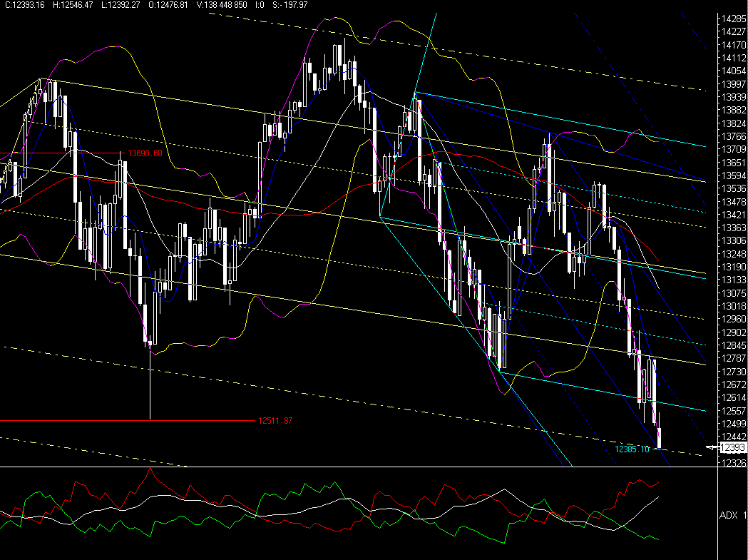Select the 12385.10 price annotation
This screenshot has height=560, width=748.
pyautogui.click(x=633, y=449)
